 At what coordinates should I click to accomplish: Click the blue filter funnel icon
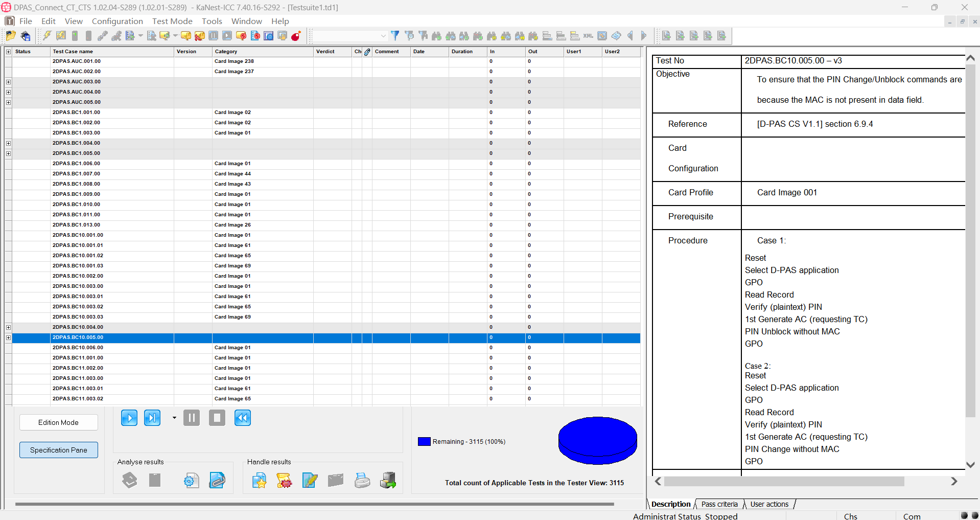coord(395,36)
